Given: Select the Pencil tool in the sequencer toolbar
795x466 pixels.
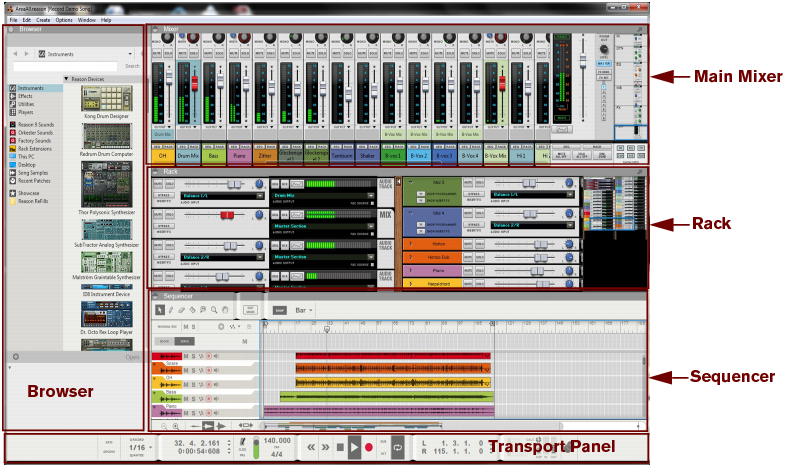Looking at the screenshot, I should click(x=171, y=311).
